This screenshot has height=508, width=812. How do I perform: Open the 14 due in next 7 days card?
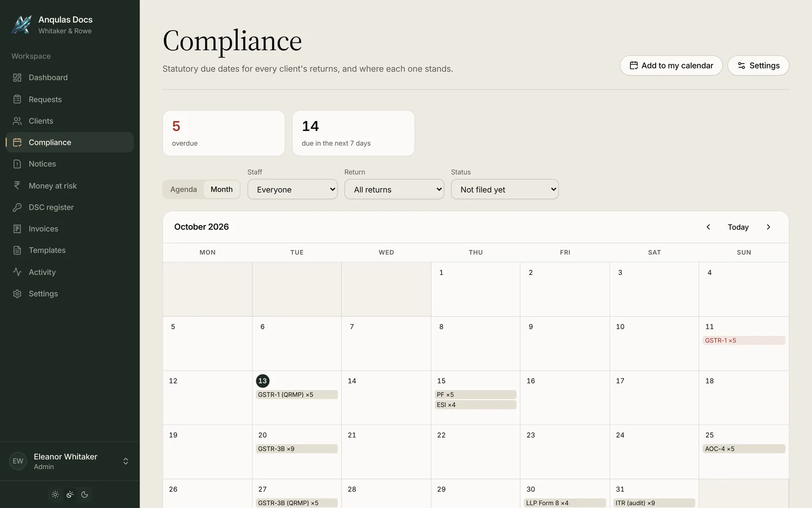354,133
